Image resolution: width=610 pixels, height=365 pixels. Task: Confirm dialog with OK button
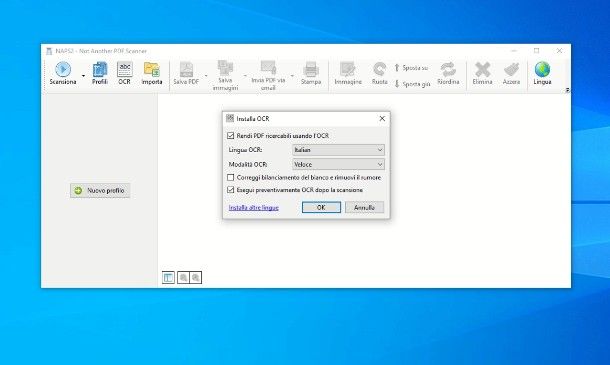point(321,207)
